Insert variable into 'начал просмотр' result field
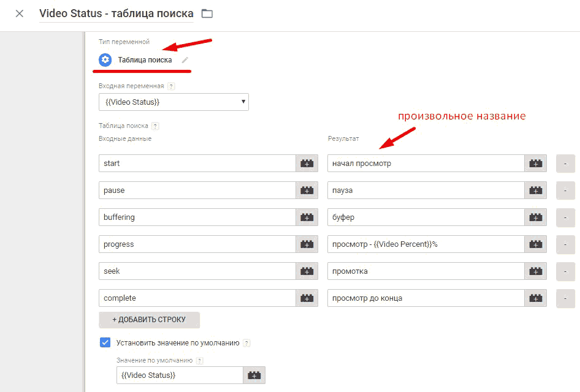 click(536, 164)
